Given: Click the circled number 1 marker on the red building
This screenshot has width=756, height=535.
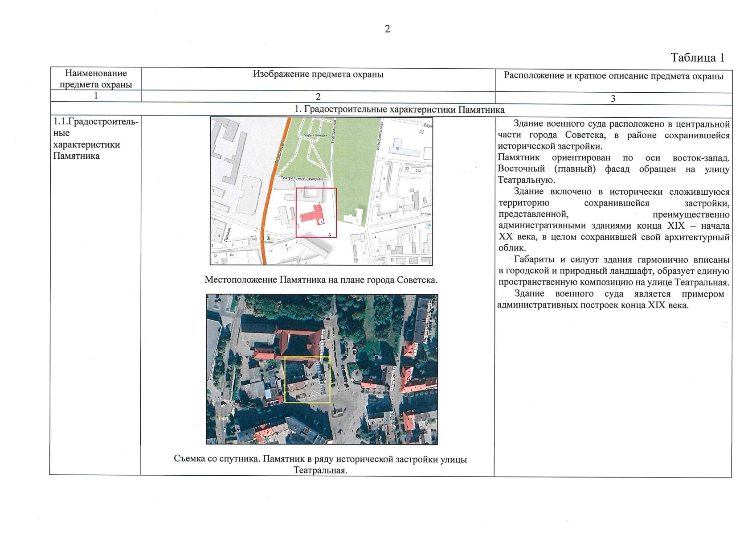Looking at the screenshot, I should point(321,221).
